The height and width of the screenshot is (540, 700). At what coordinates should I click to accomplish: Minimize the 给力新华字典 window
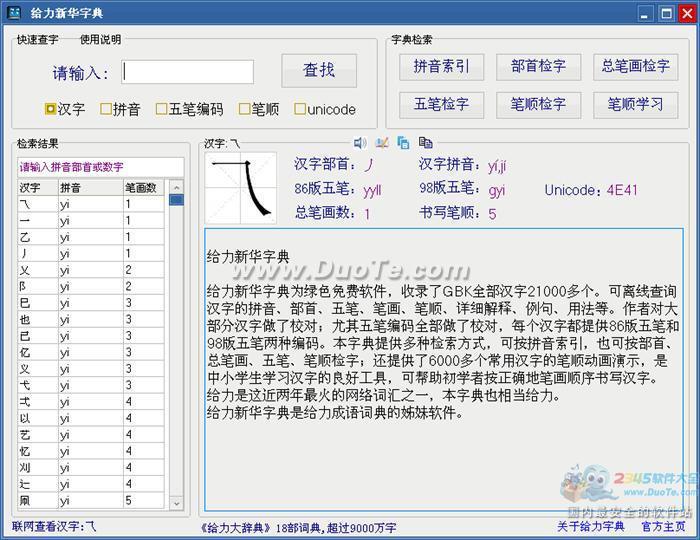point(645,14)
